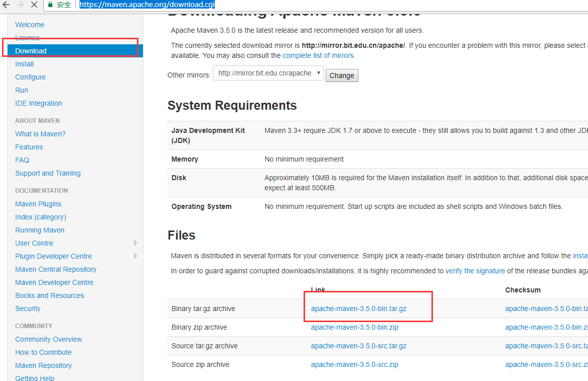
Task: Open checksum for Binary zip archive
Action: (546, 327)
